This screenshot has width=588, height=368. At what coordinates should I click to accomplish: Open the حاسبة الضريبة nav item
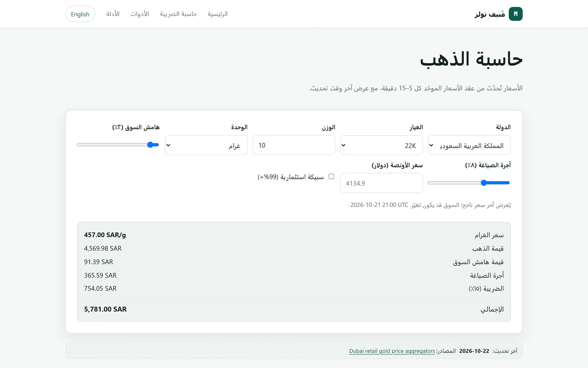coord(178,14)
